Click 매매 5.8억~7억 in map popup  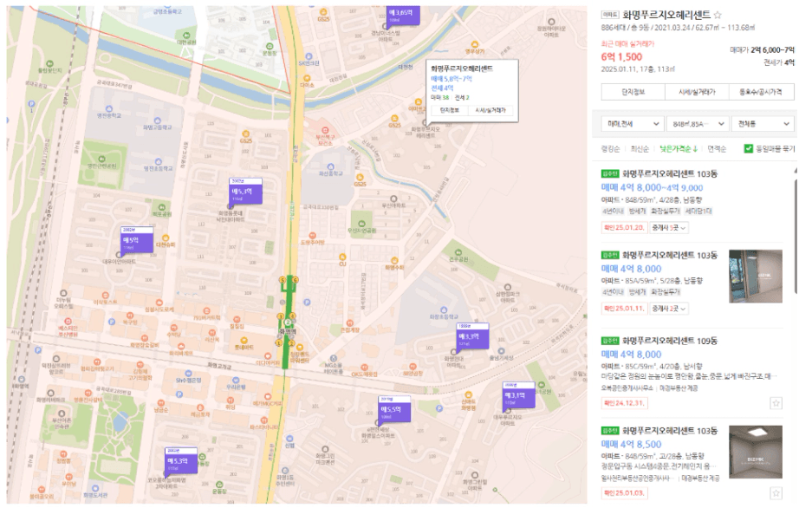click(451, 79)
